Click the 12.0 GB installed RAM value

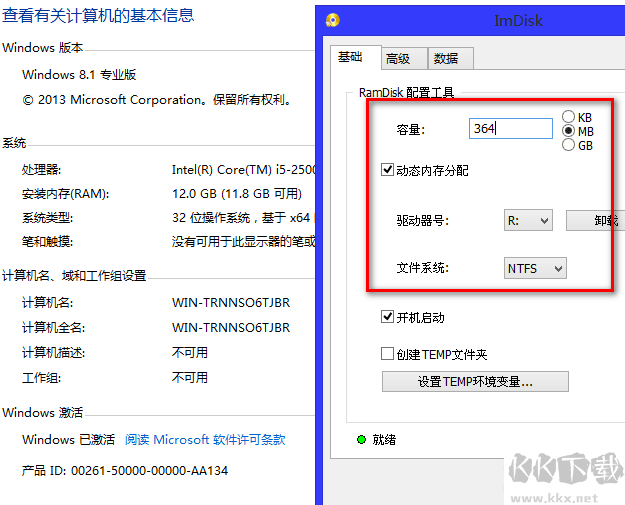click(237, 194)
